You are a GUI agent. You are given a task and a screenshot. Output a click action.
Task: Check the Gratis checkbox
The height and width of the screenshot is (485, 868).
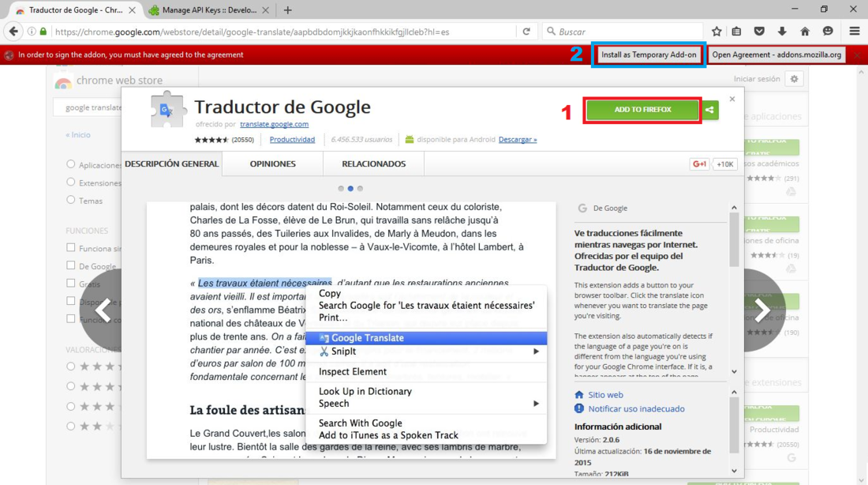70,283
